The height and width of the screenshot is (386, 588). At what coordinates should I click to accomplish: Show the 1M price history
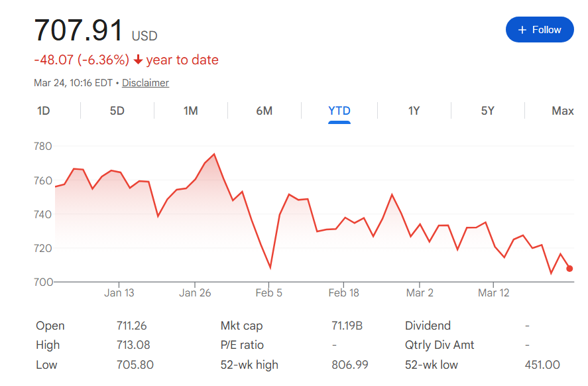pyautogui.click(x=190, y=111)
